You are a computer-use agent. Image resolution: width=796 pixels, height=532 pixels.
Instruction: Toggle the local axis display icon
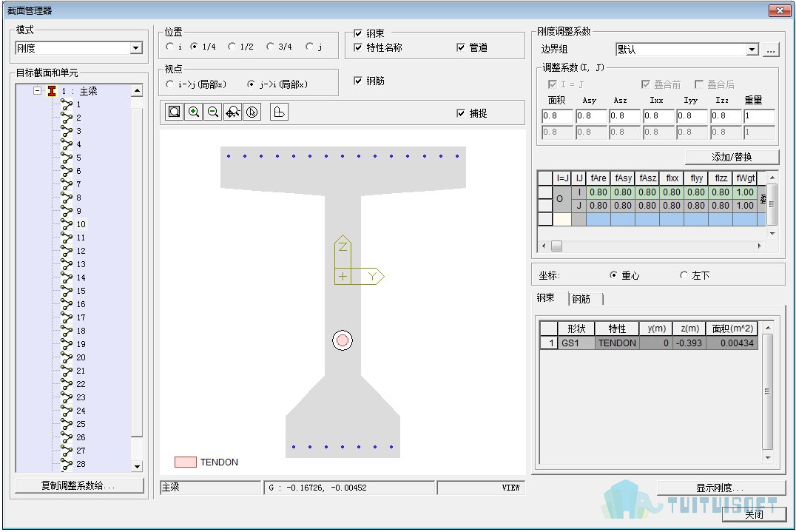point(279,112)
